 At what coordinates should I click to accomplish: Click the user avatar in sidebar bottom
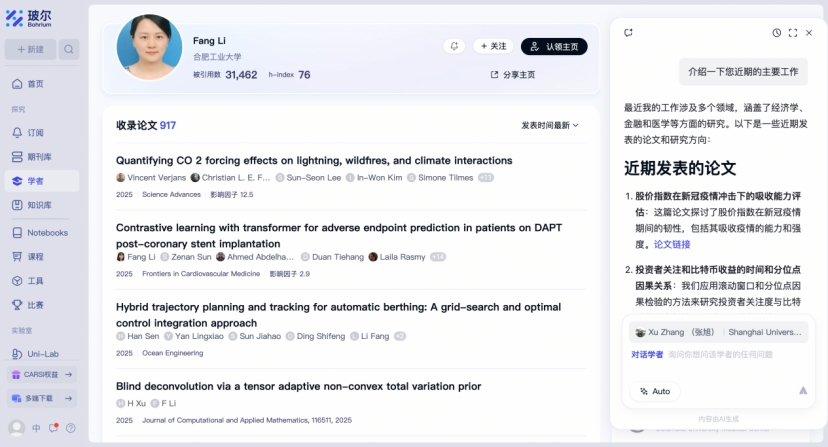[16, 427]
